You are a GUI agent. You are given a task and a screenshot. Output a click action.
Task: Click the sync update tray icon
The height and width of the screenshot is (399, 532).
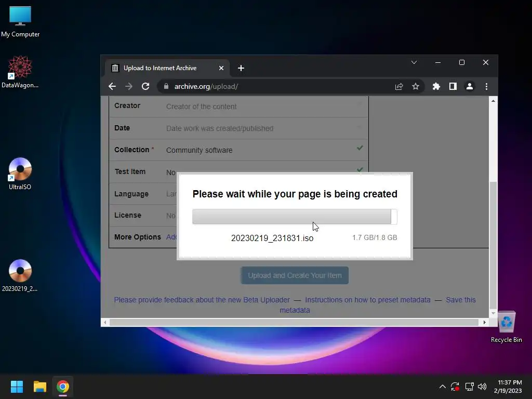pos(455,387)
